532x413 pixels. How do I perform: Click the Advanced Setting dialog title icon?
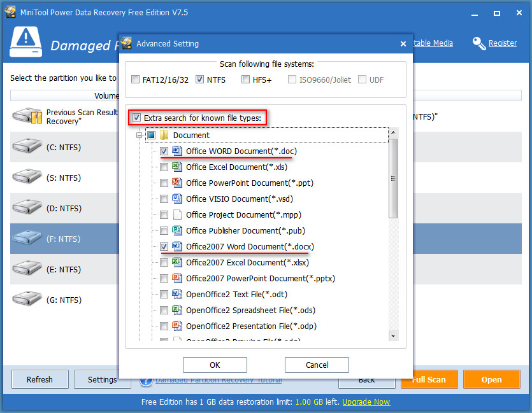click(126, 43)
